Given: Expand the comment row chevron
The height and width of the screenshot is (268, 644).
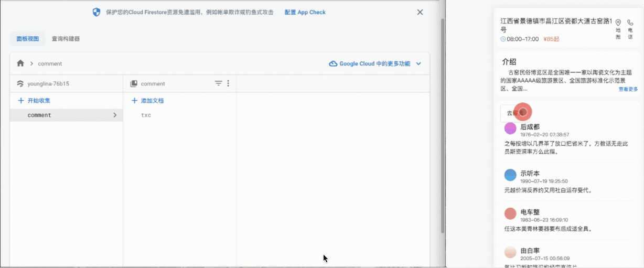Looking at the screenshot, I should [115, 115].
